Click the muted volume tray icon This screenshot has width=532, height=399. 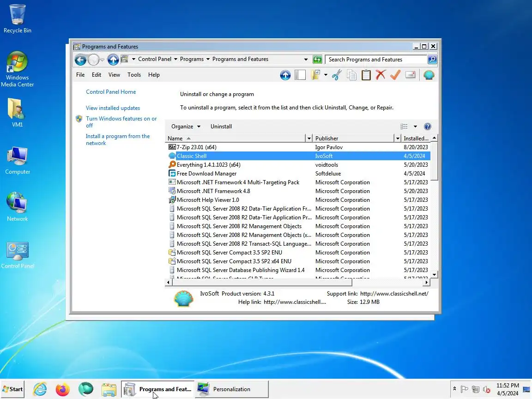(x=487, y=389)
